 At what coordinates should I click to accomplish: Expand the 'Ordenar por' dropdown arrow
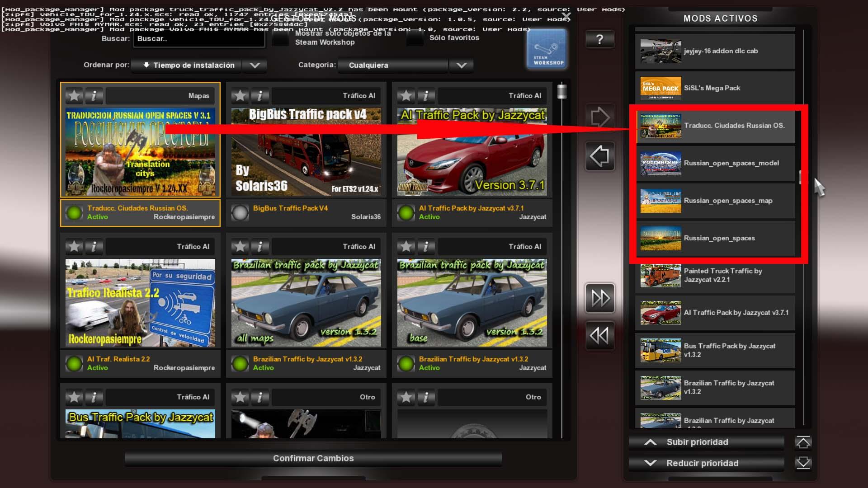[255, 65]
